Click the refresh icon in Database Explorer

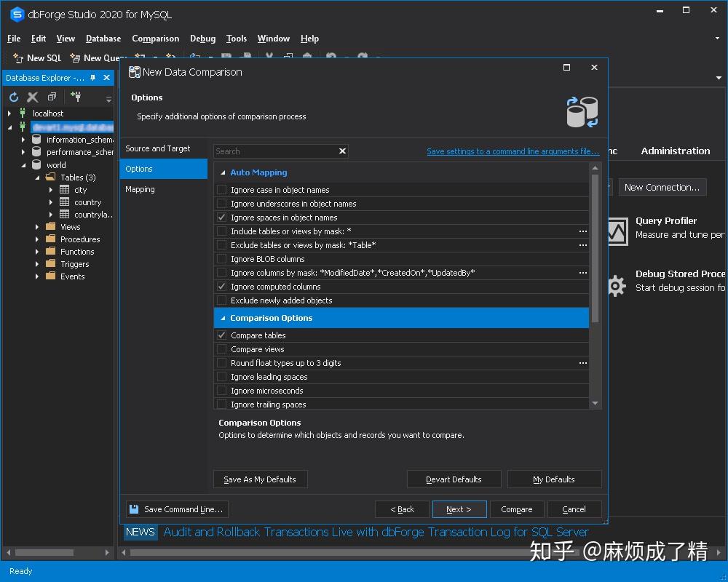tap(12, 96)
